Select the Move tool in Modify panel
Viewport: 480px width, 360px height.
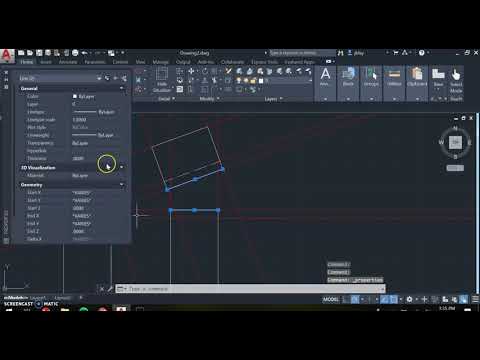[x=191, y=71]
